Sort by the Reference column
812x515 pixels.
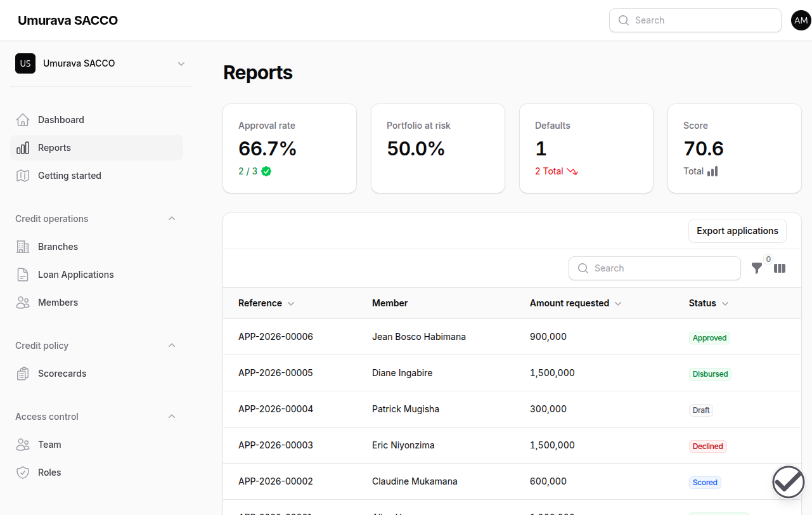[266, 303]
